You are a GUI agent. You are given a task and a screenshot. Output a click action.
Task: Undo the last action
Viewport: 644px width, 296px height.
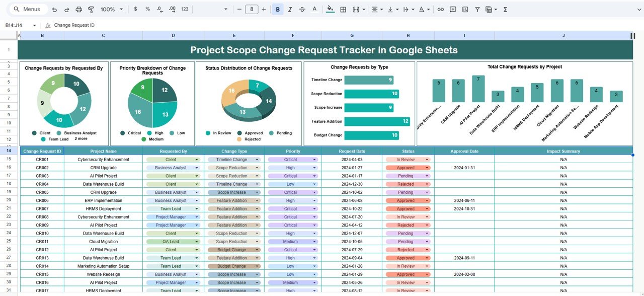coord(54,9)
